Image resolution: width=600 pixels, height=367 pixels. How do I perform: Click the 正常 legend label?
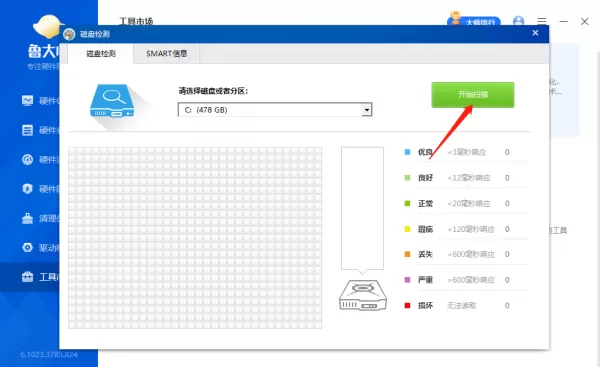pos(425,203)
